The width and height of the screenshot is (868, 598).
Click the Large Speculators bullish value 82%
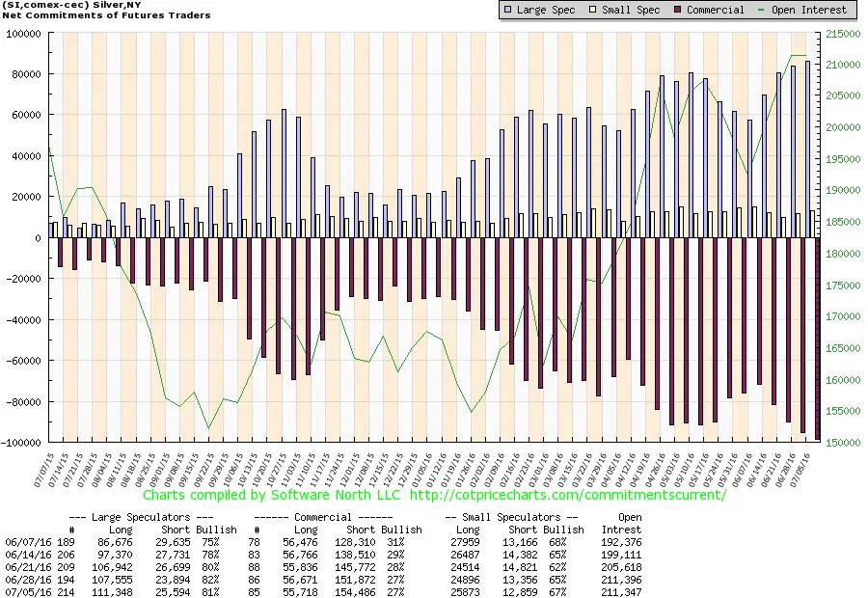(x=210, y=580)
